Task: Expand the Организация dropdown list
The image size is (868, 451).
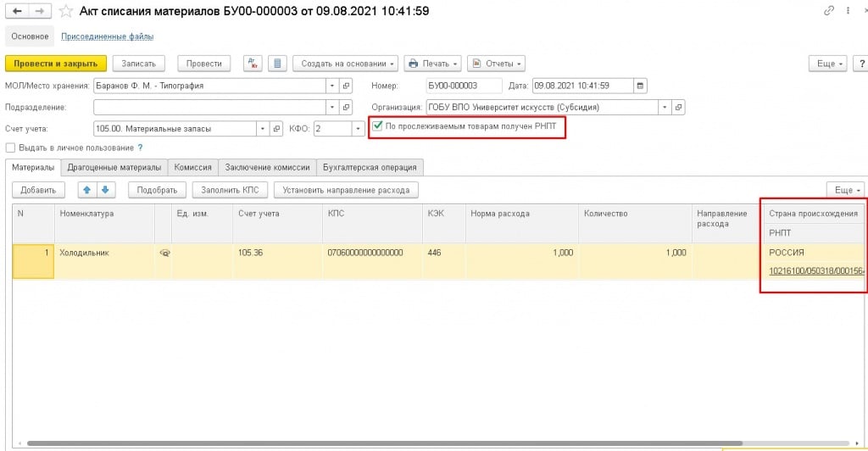Action: [665, 108]
